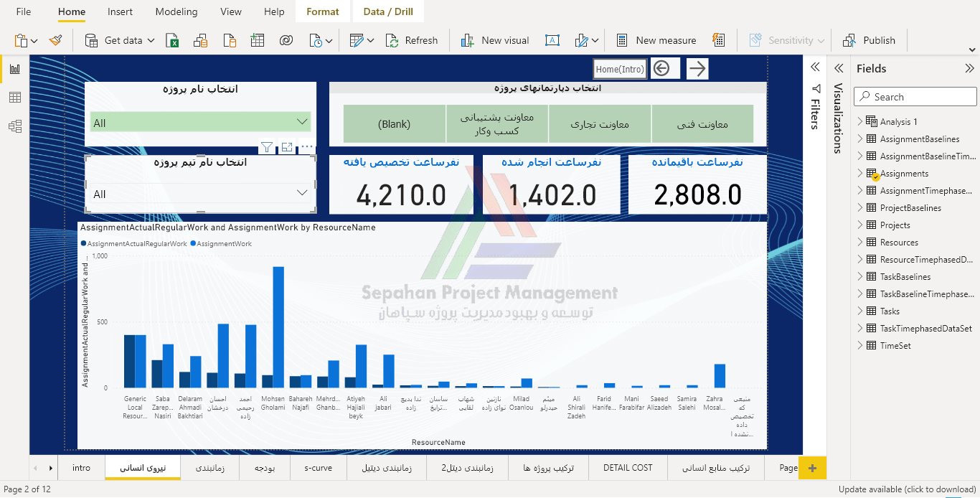
Task: Click the back arrow button on report
Action: [661, 68]
